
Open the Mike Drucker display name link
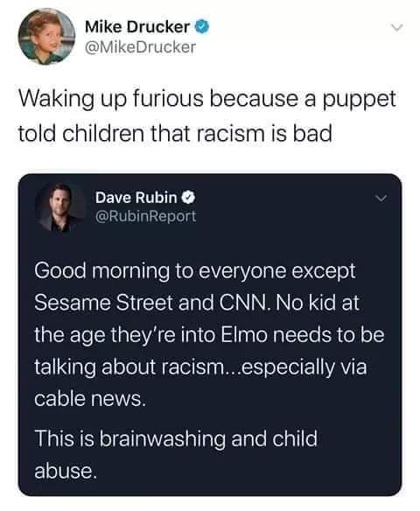[x=137, y=26]
